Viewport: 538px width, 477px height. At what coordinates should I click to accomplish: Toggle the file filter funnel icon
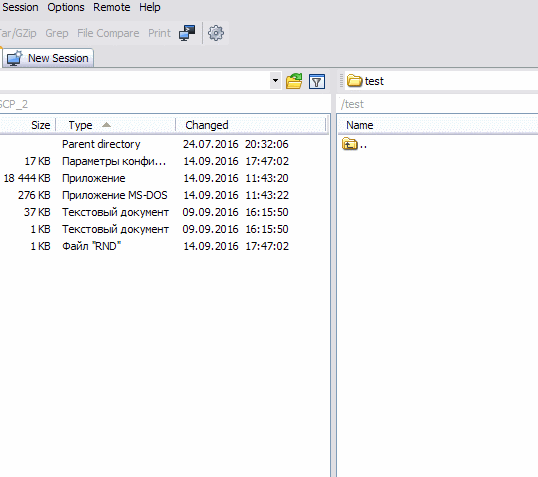tap(317, 81)
